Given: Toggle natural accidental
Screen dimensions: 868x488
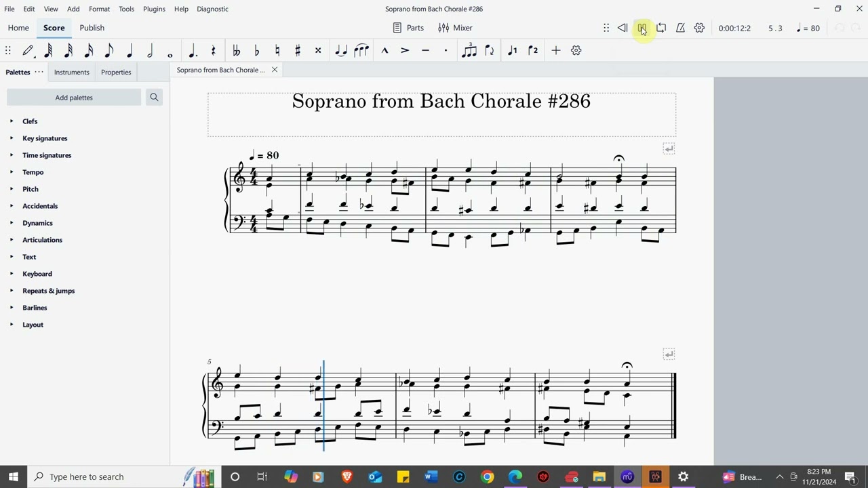Looking at the screenshot, I should [277, 50].
